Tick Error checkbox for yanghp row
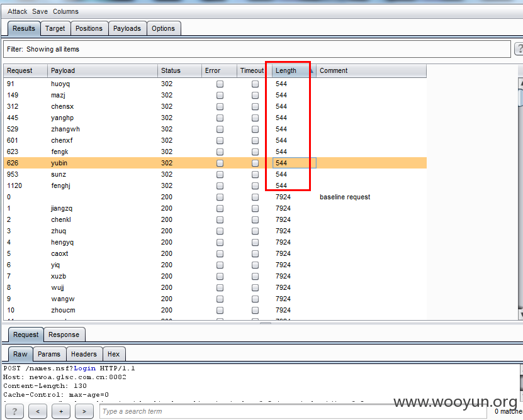This screenshot has height=420, width=523. pyautogui.click(x=220, y=118)
